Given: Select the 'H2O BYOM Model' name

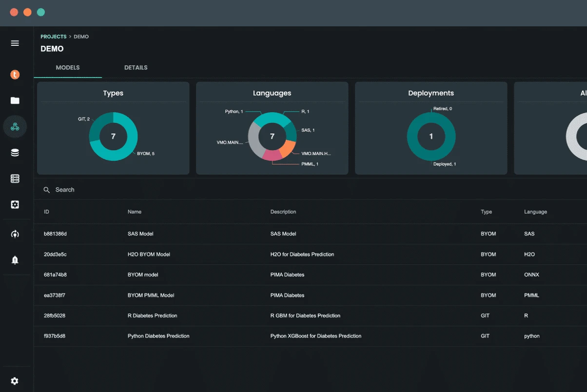Looking at the screenshot, I should [x=149, y=254].
